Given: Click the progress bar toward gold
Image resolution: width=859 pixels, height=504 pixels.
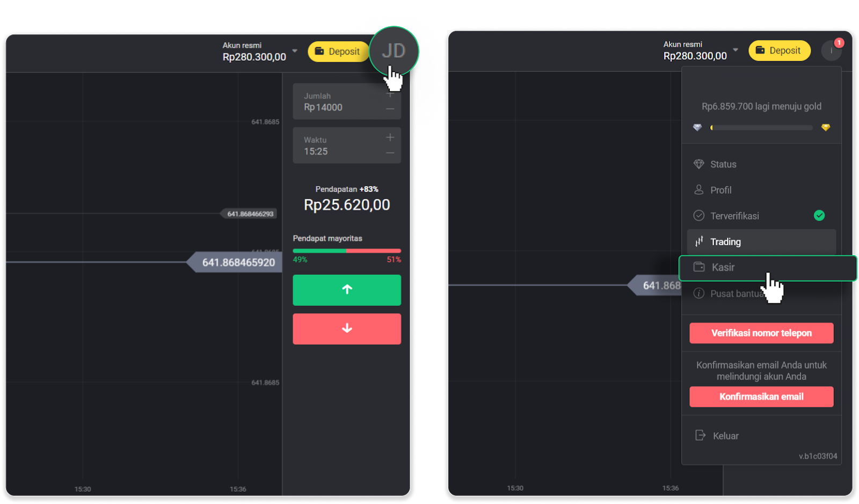Looking at the screenshot, I should pyautogui.click(x=761, y=128).
